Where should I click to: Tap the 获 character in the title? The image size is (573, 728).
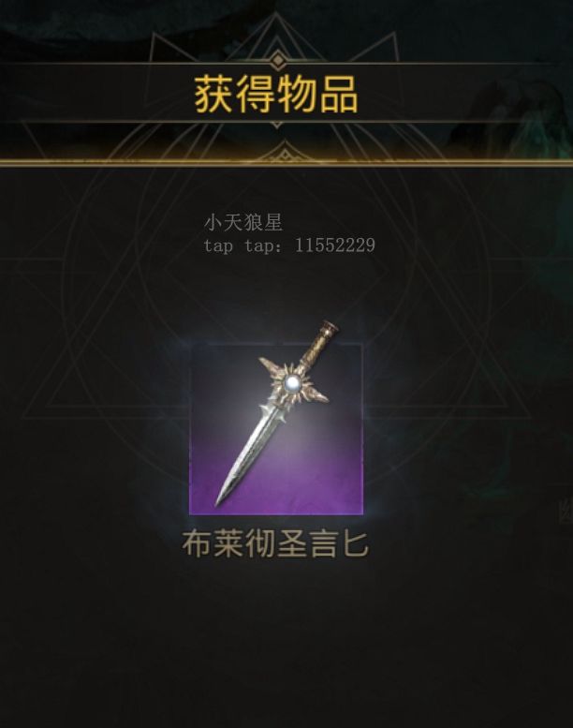[x=213, y=95]
